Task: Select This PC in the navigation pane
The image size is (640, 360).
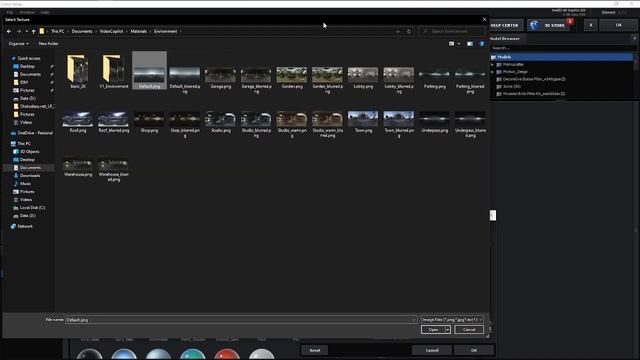Action: pyautogui.click(x=20, y=144)
